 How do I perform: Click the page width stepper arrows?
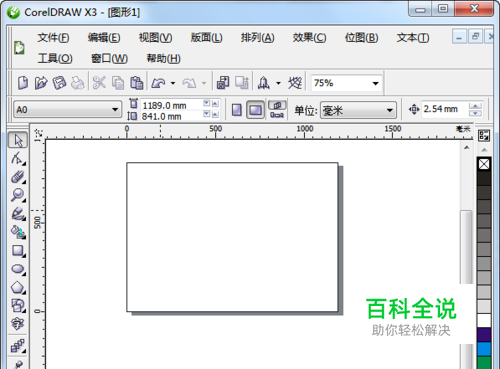[x=211, y=103]
